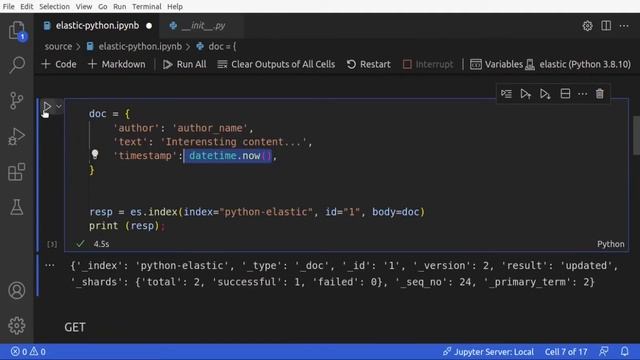Execute cell and below icon

545,94
